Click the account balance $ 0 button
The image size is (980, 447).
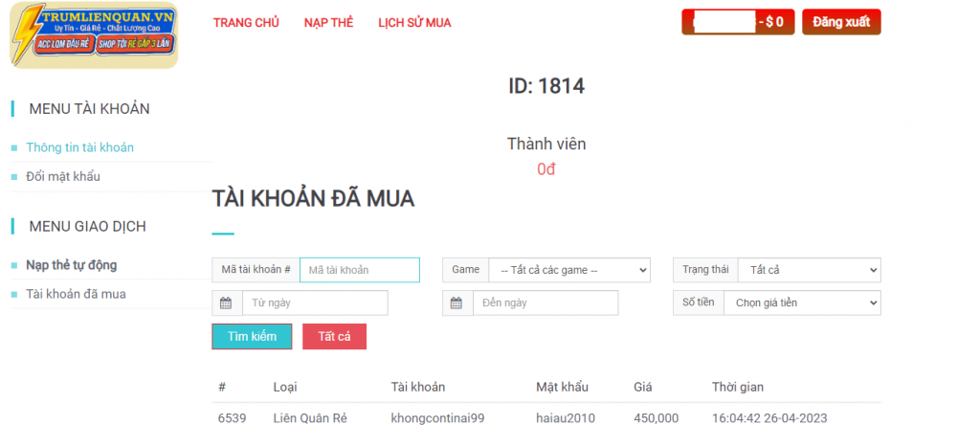[738, 22]
